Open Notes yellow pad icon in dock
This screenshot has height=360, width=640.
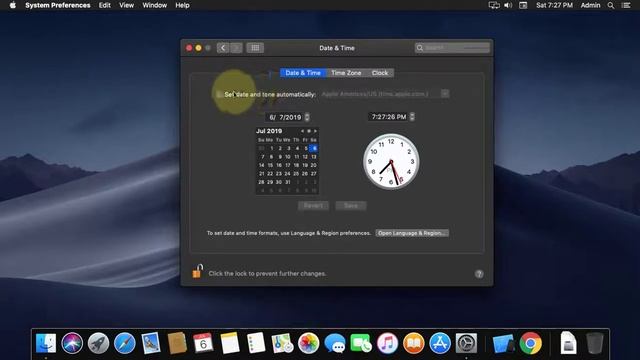230,343
